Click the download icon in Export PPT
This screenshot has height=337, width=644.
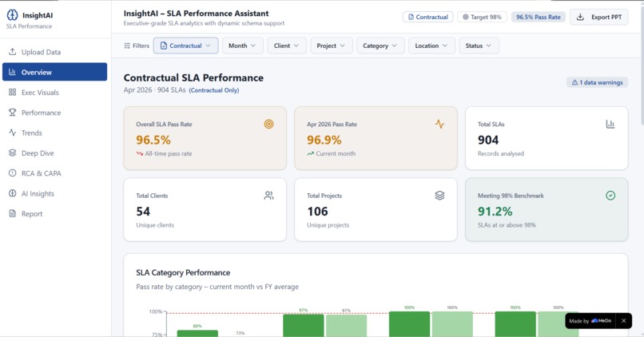pyautogui.click(x=580, y=17)
